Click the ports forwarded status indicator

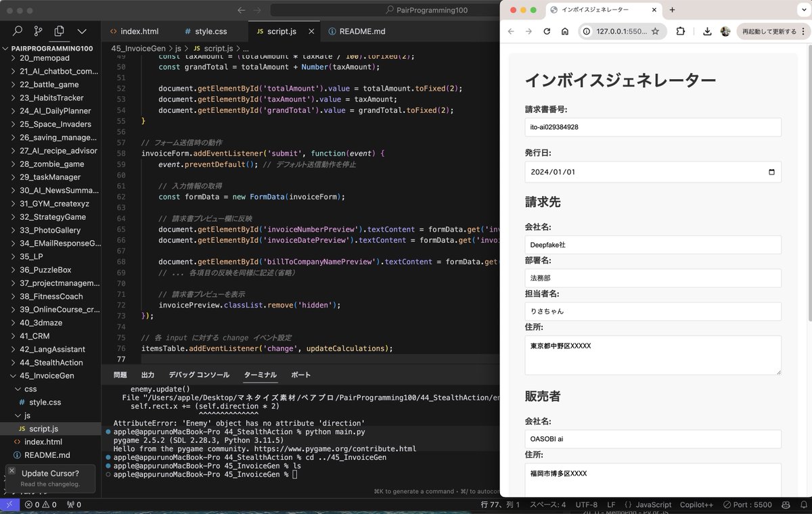pos(74,505)
